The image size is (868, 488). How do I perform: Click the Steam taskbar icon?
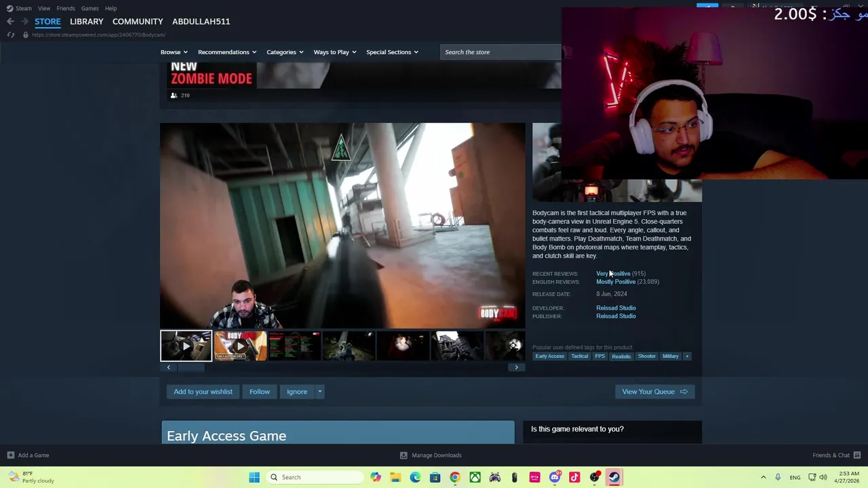click(x=614, y=477)
